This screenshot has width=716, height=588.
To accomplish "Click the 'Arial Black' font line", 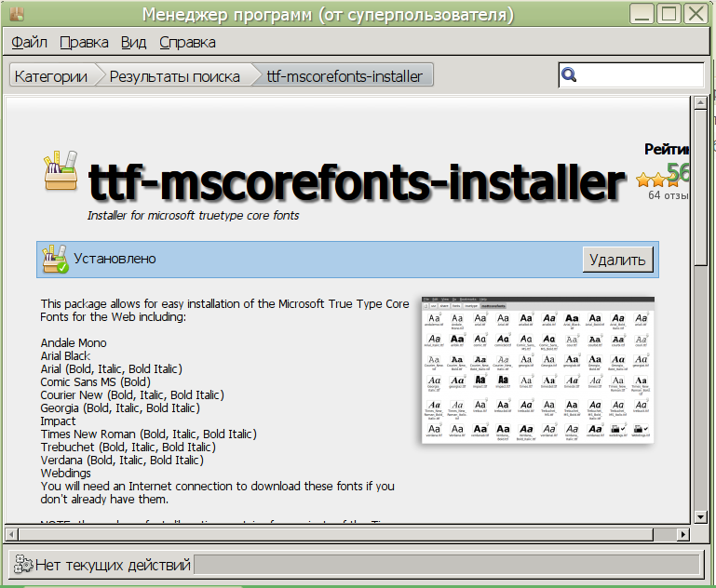I will pos(65,355).
